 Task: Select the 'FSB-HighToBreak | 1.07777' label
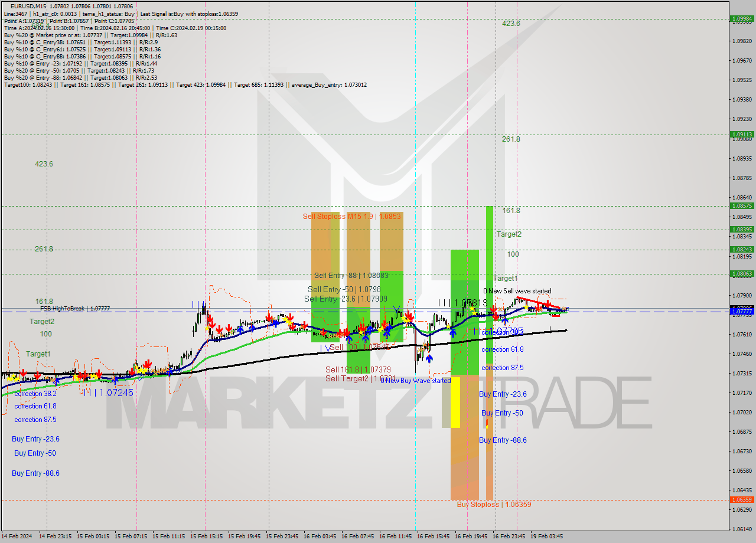[x=75, y=309]
